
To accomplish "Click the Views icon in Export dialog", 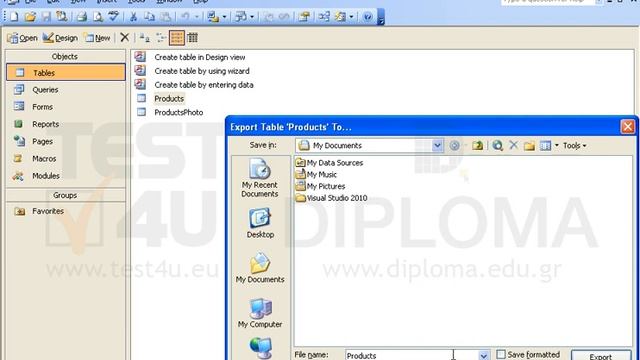I will tap(545, 145).
